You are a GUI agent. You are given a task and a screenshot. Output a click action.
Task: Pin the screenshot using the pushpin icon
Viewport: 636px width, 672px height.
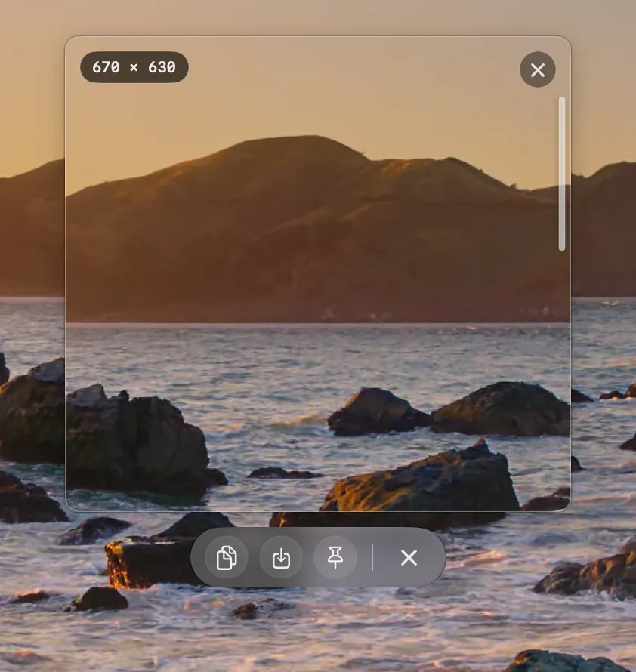(335, 557)
